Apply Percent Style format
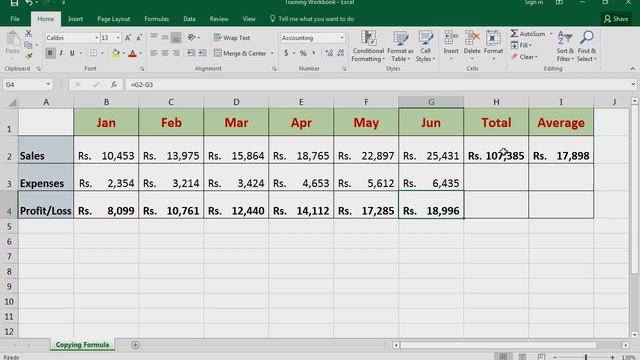 pyautogui.click(x=303, y=53)
